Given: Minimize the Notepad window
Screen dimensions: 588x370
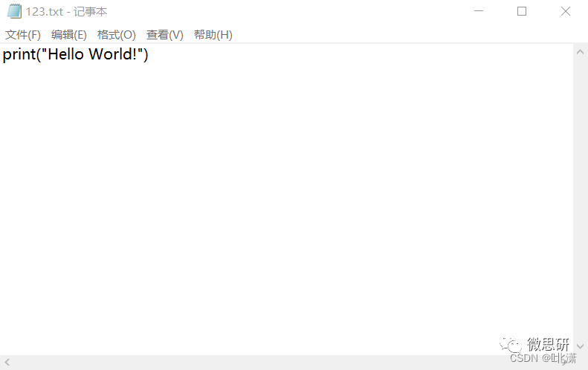Looking at the screenshot, I should [x=478, y=12].
